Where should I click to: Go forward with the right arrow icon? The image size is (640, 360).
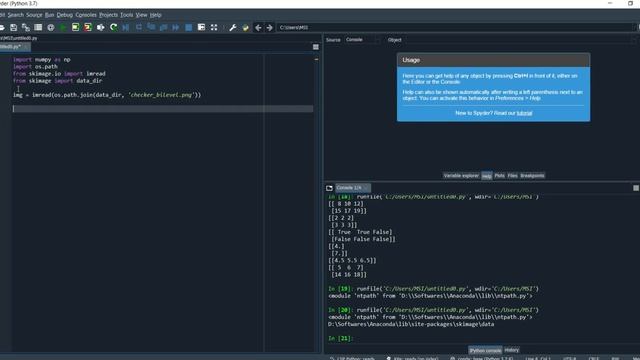[269, 27]
